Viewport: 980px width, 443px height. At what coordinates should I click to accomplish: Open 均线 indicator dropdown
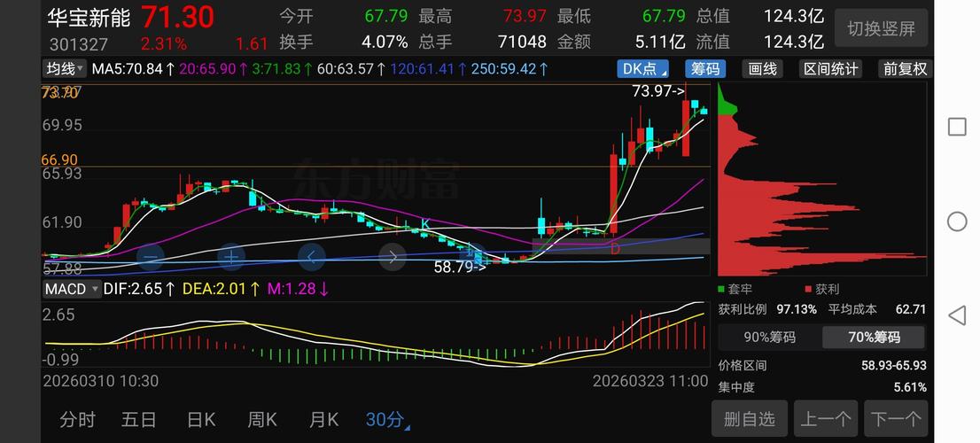coord(65,68)
